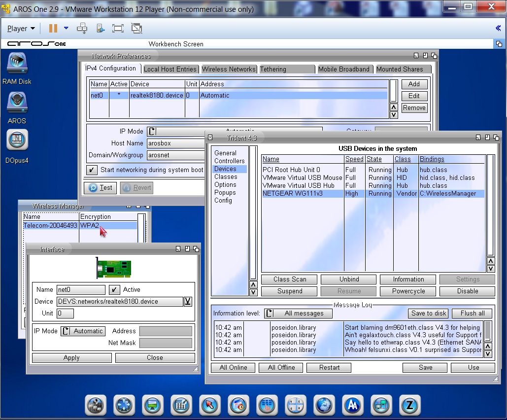Open the Player dropdown menu
This screenshot has width=507, height=420.
pos(21,28)
